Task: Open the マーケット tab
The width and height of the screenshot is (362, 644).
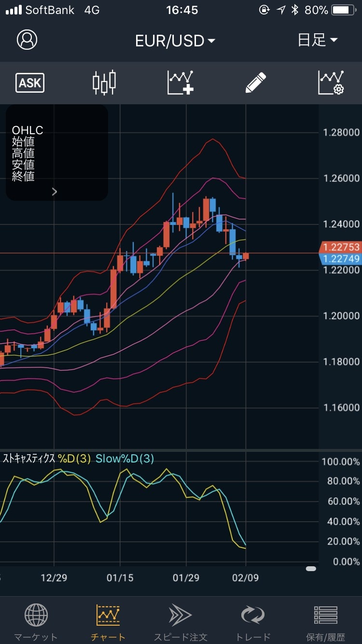Action: 36,622
